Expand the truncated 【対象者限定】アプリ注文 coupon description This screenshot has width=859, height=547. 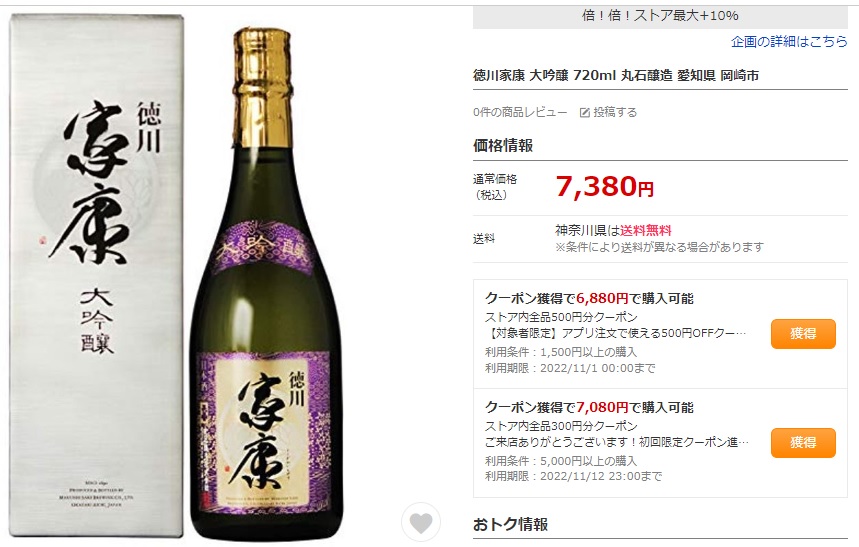click(615, 333)
